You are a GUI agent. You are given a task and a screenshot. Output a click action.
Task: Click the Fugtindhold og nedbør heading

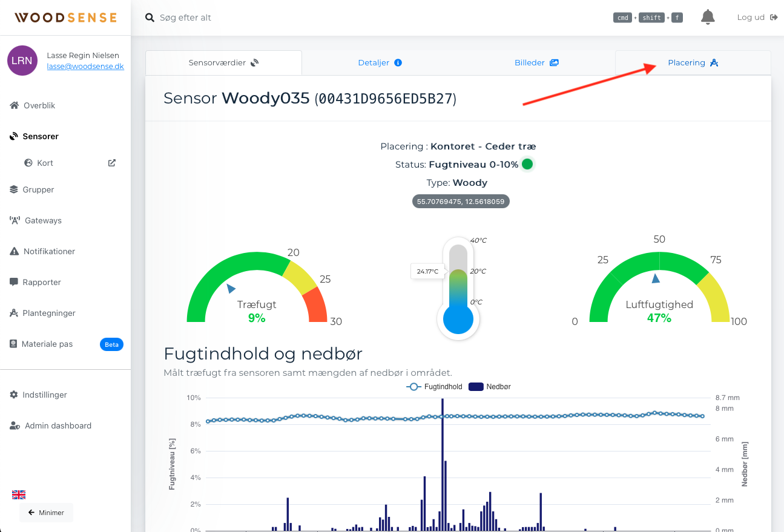click(x=263, y=353)
